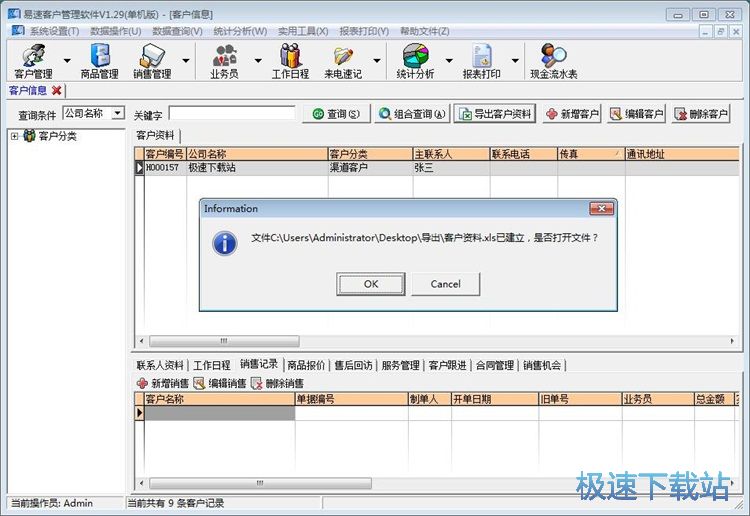The width and height of the screenshot is (750, 516).
Task: Click the 新增客户 button
Action: (x=572, y=114)
